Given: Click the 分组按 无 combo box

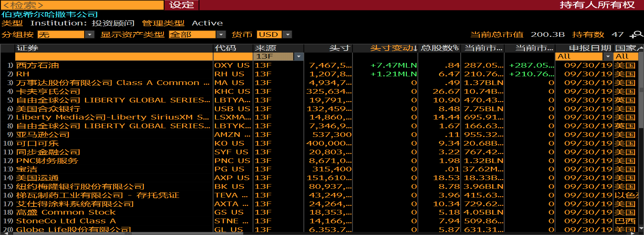Looking at the screenshot, I should (61, 34).
